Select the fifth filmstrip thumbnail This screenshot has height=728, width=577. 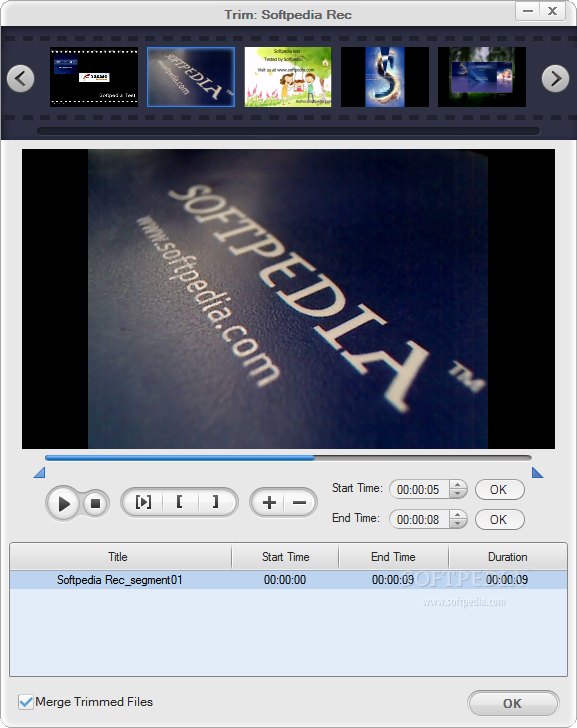click(x=482, y=77)
